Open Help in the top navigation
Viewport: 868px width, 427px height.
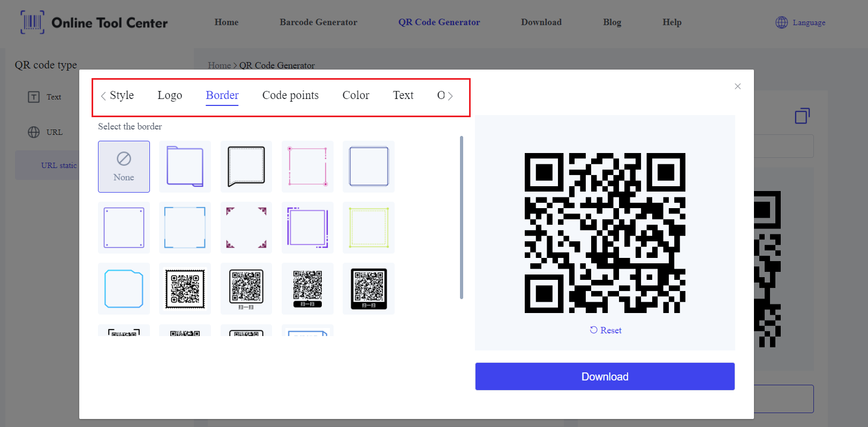[672, 22]
